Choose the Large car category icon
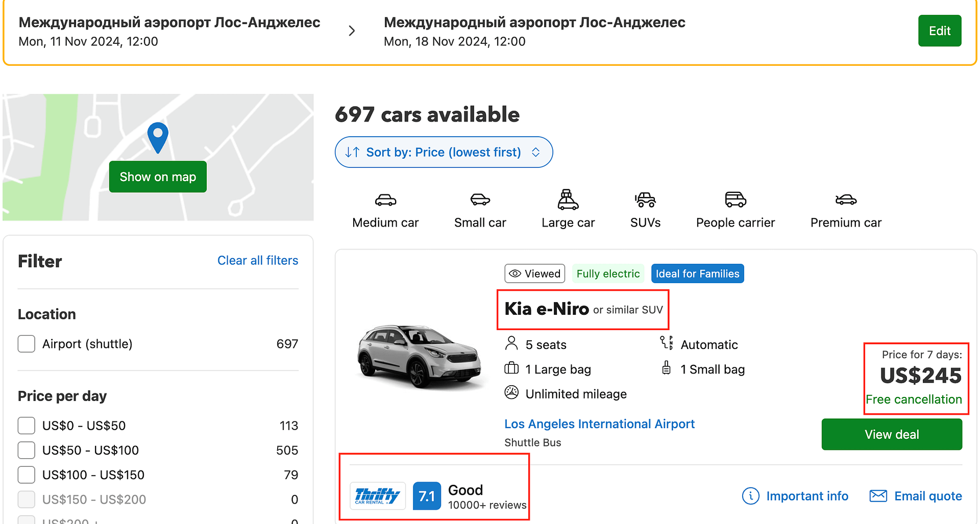This screenshot has width=980, height=524. click(x=568, y=200)
